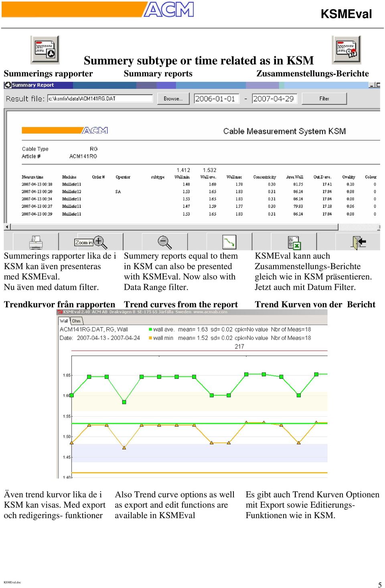Viewport: 385px width, 588px height.
Task: Select row 2007-04-13 00:18
Action: (x=199, y=184)
